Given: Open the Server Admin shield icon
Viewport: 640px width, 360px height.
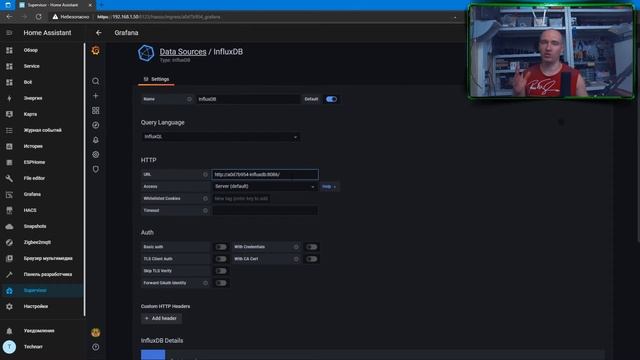Looking at the screenshot, I should pyautogui.click(x=96, y=169).
